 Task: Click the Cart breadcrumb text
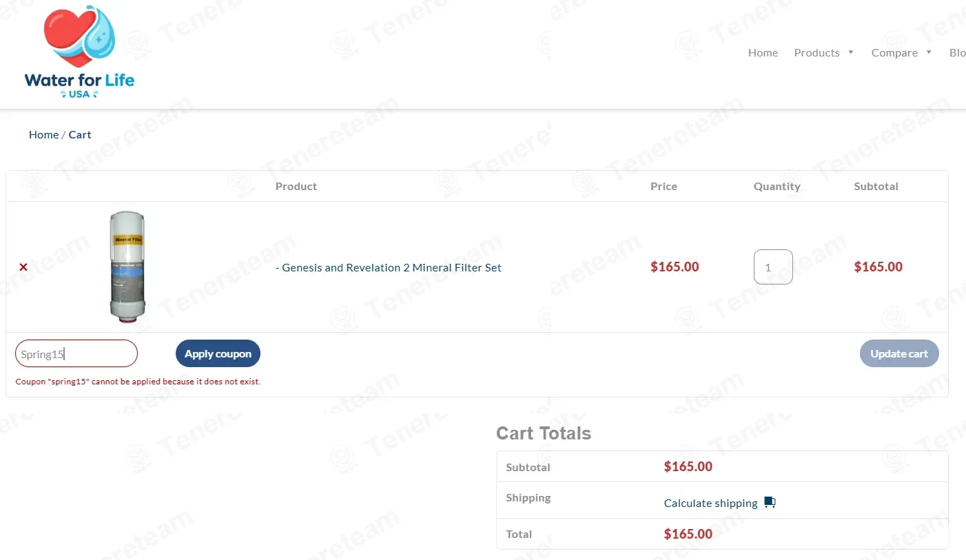(x=80, y=135)
